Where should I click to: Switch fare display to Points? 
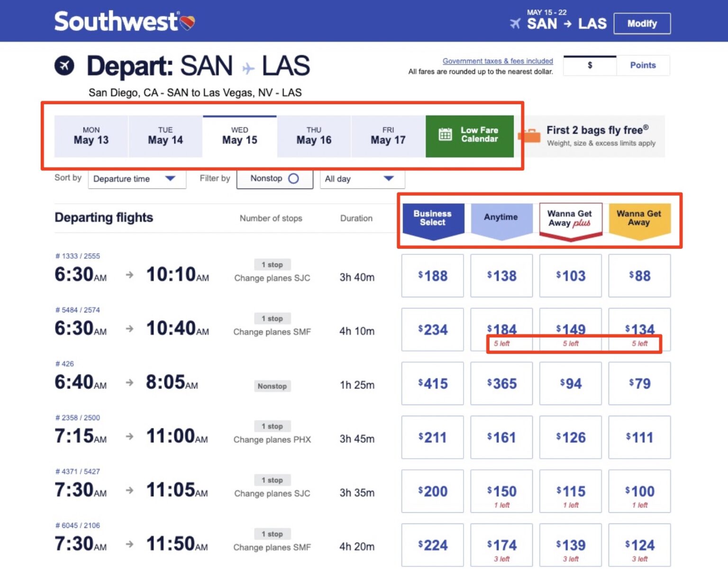643,65
